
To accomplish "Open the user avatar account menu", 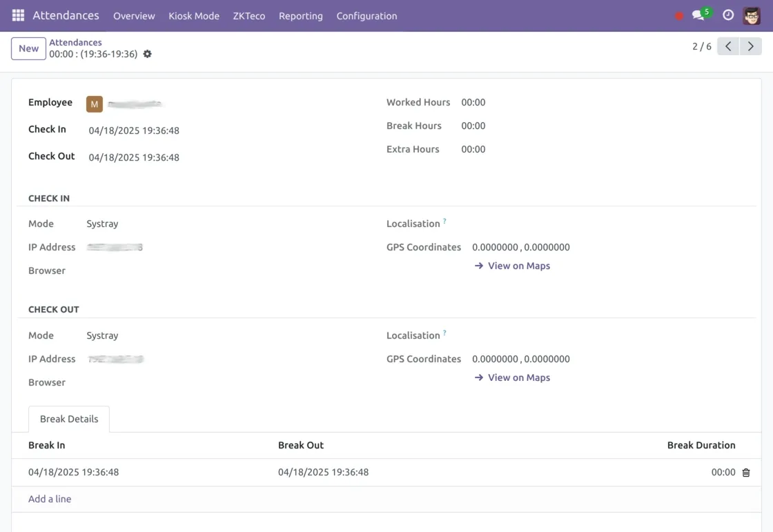I will click(x=751, y=16).
